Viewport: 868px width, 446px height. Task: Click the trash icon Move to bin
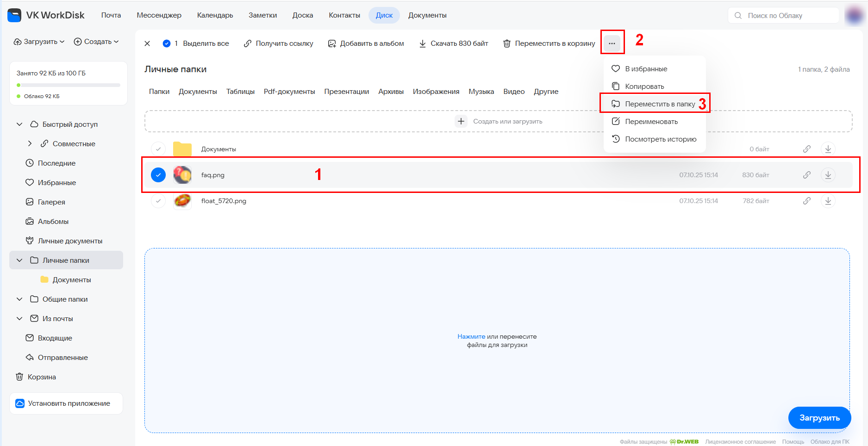point(507,43)
